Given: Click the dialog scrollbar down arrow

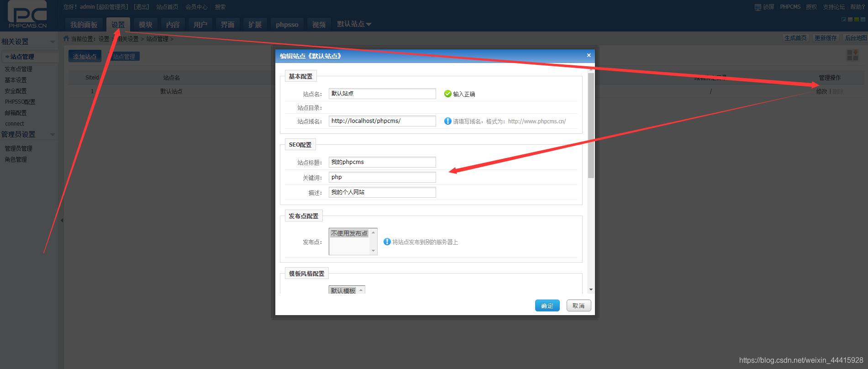Looking at the screenshot, I should [591, 290].
